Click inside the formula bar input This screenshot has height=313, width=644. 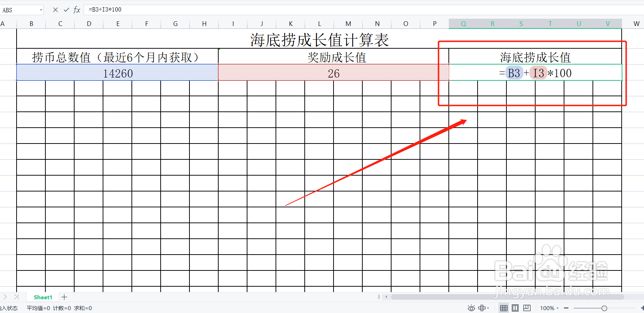click(364, 10)
